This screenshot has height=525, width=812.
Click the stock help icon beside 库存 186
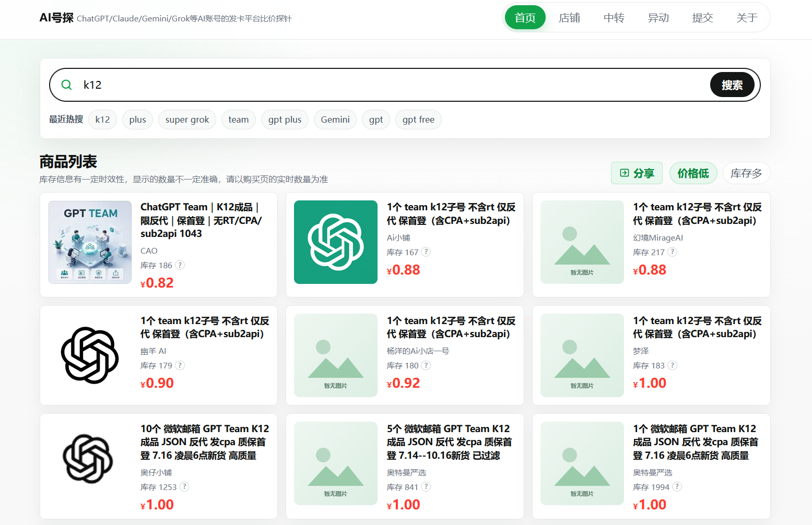pyautogui.click(x=180, y=265)
